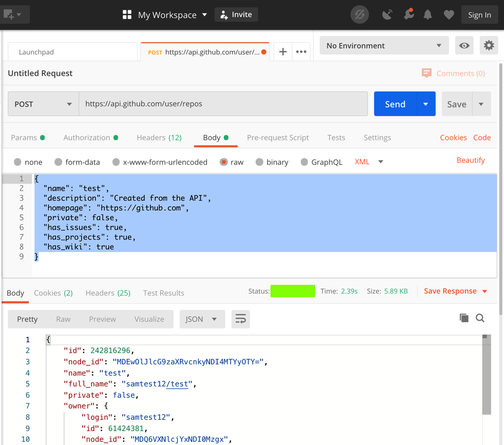Toggle line wrap in response viewer
This screenshot has width=504, height=445.
240,319
